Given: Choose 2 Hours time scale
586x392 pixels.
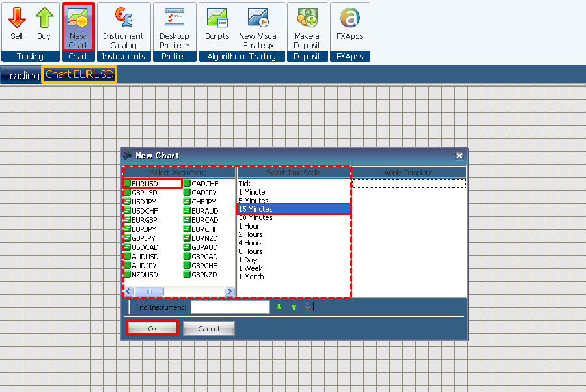Looking at the screenshot, I should point(294,234).
